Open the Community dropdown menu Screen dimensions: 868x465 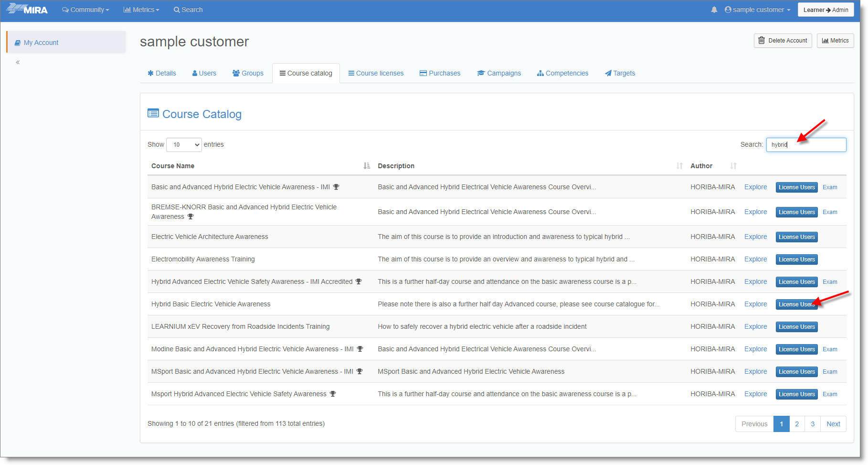pos(85,10)
